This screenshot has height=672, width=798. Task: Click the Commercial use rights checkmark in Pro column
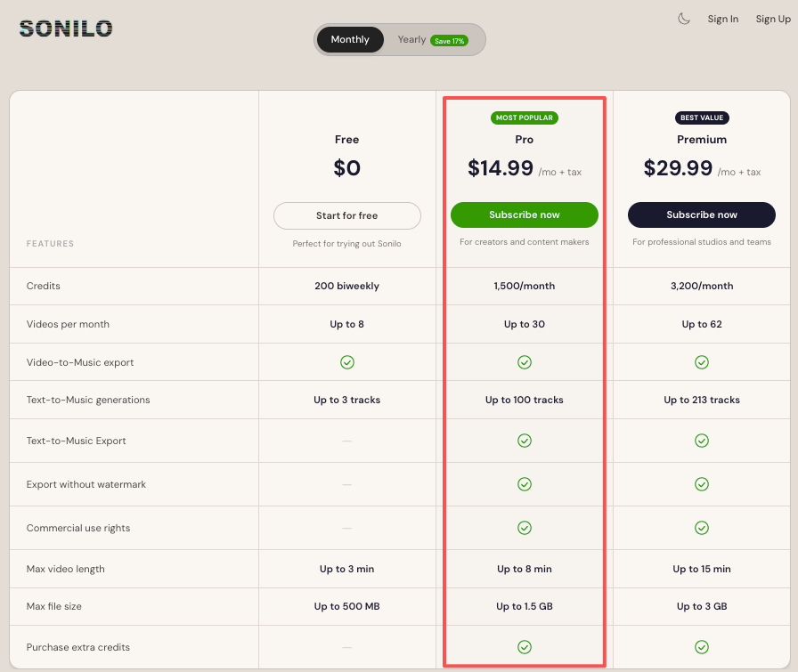coord(524,527)
